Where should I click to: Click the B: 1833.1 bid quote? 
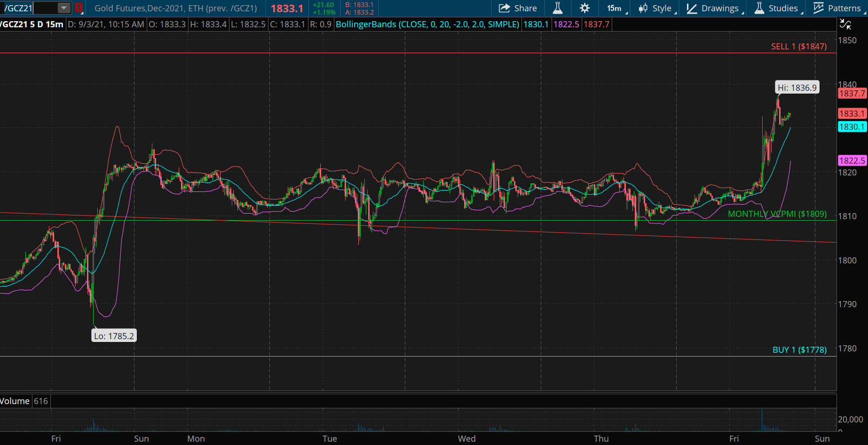pos(359,5)
